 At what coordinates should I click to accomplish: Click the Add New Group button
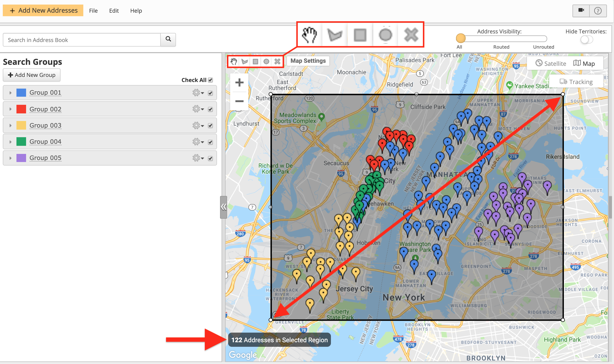click(x=32, y=75)
